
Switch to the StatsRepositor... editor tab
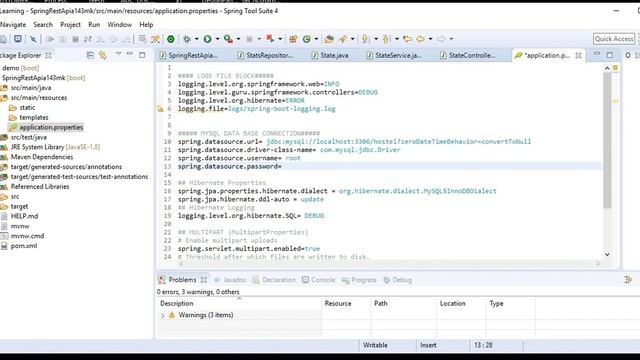tap(266, 55)
